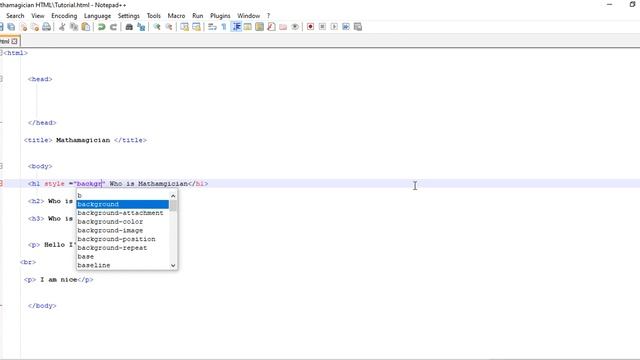The width and height of the screenshot is (640, 360).
Task: Click Run Macro Multiple Times icon
Action: point(346,27)
